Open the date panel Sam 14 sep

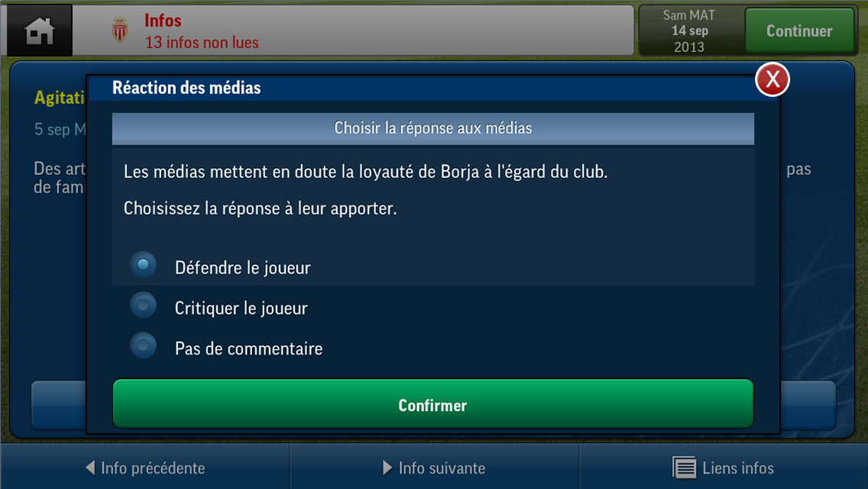point(689,31)
